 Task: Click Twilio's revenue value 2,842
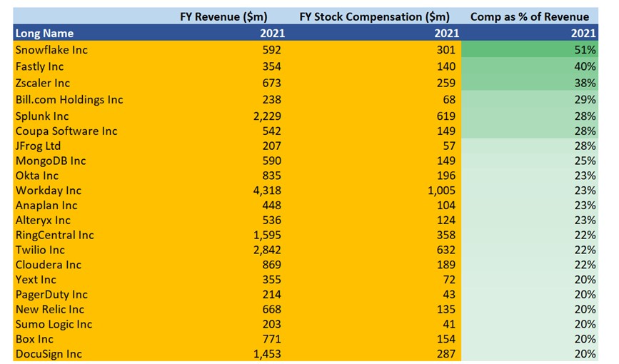[267, 250]
